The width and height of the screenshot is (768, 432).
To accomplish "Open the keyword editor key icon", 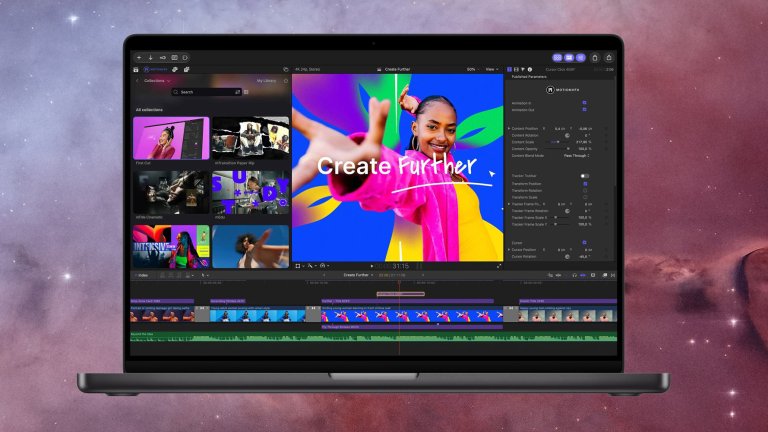I will 163,58.
